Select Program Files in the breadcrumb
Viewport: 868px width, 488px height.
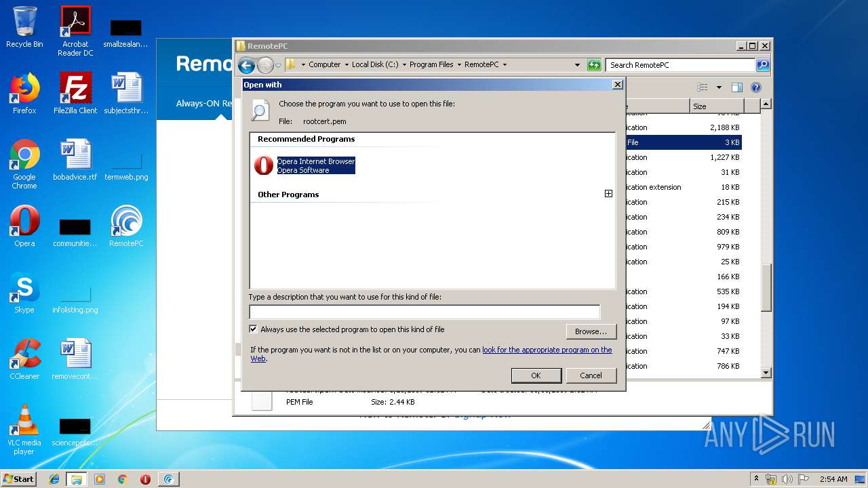tap(431, 65)
